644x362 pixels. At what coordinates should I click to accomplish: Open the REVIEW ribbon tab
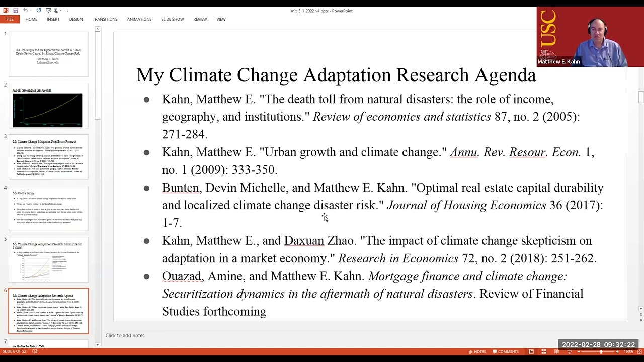point(200,19)
